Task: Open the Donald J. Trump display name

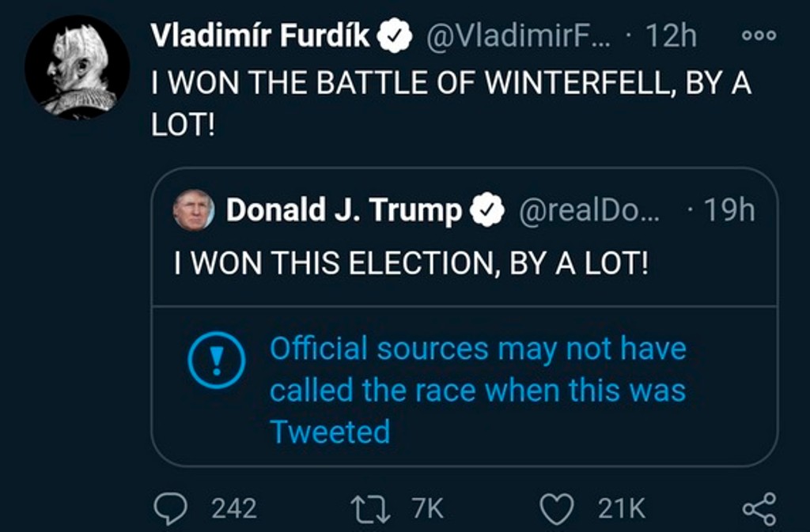Action: [343, 210]
